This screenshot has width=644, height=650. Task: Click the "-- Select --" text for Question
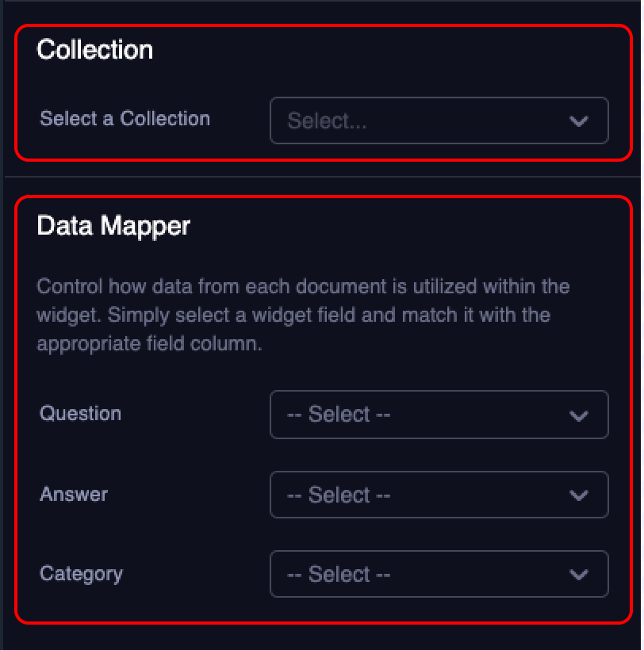click(339, 415)
